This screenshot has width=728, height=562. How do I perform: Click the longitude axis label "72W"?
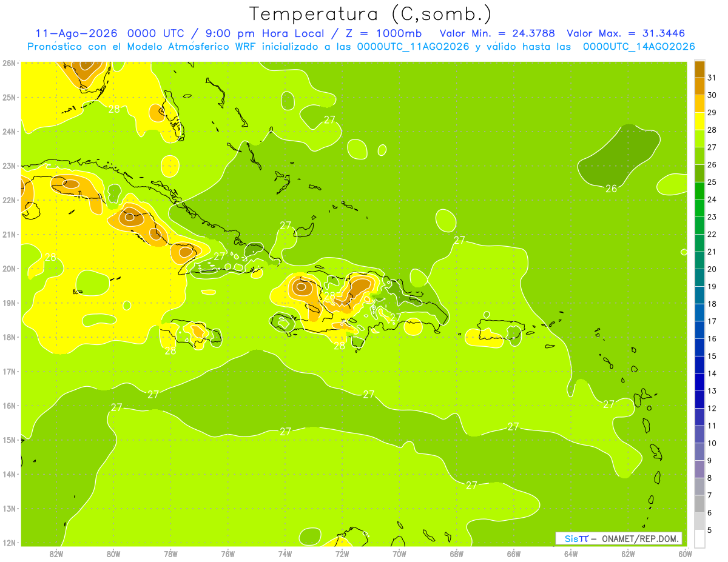tap(342, 554)
